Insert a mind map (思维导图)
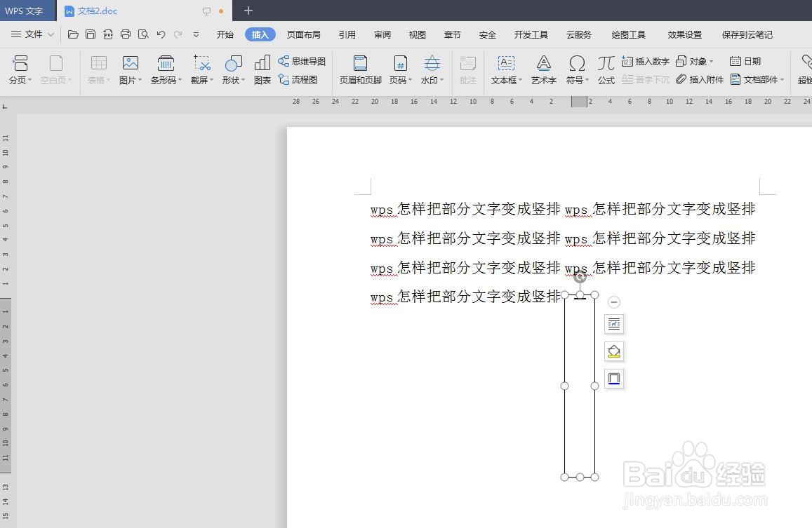 click(x=302, y=61)
